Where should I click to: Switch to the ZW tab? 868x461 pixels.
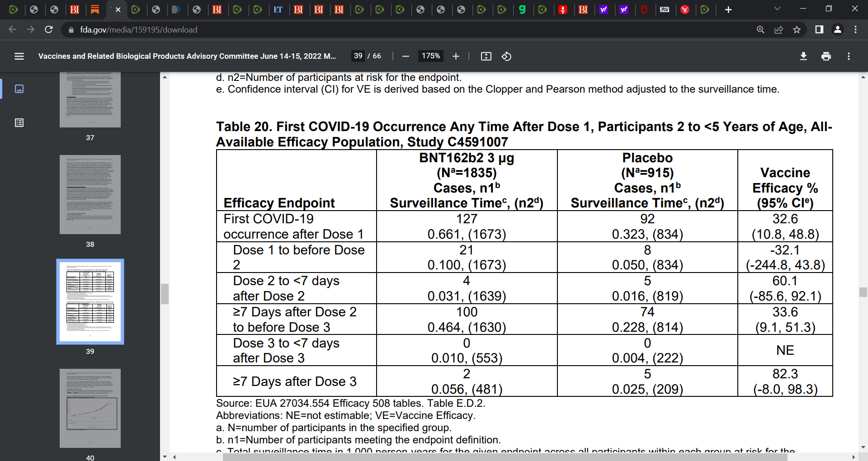(665, 9)
